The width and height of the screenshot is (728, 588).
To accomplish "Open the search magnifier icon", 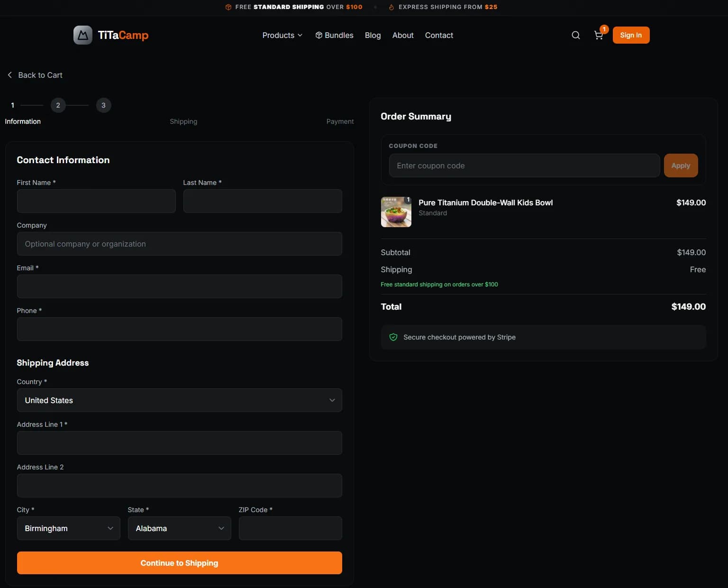I will click(x=575, y=35).
